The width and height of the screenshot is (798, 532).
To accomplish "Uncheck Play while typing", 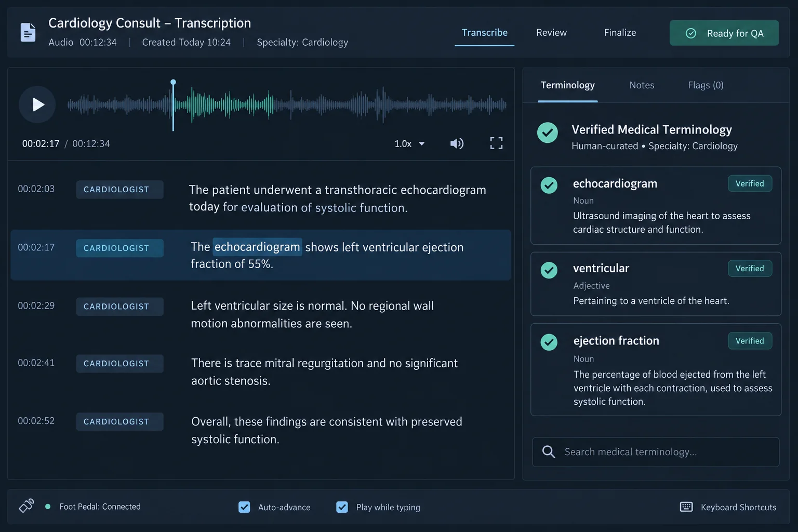I will tap(342, 507).
